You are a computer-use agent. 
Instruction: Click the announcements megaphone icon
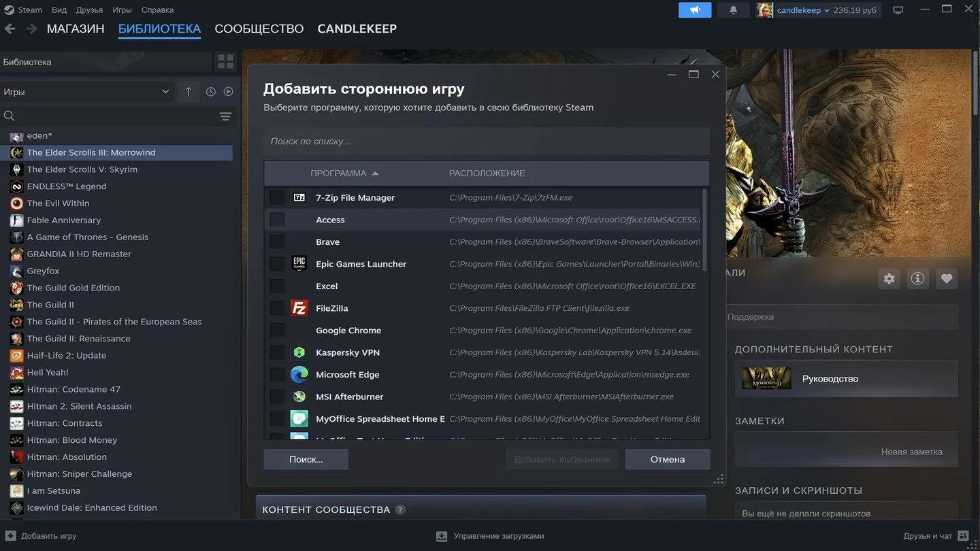coord(695,10)
